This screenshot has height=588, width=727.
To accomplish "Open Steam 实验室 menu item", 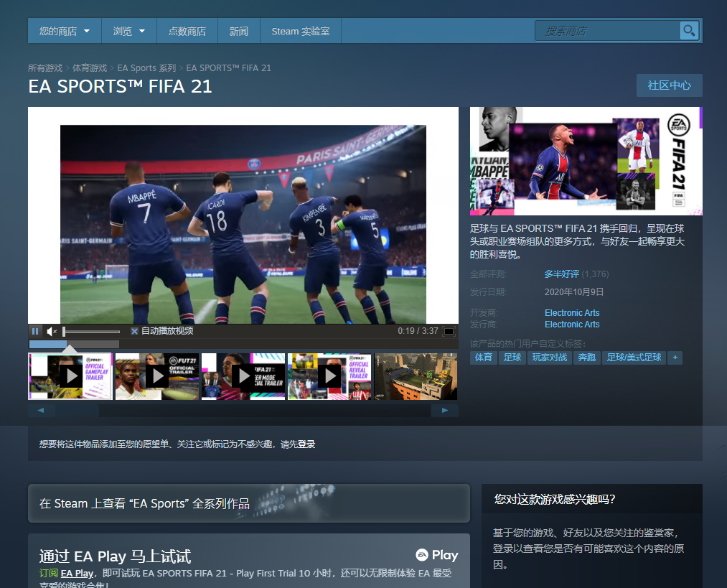I will click(x=301, y=31).
